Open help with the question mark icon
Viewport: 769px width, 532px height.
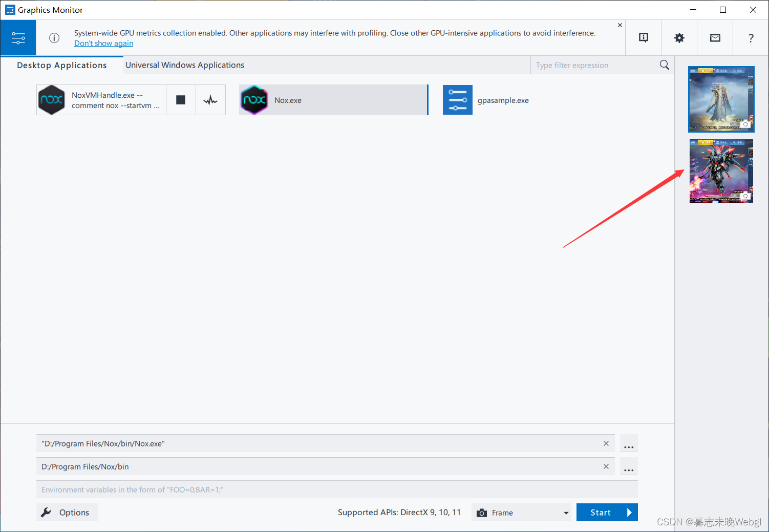tap(751, 38)
